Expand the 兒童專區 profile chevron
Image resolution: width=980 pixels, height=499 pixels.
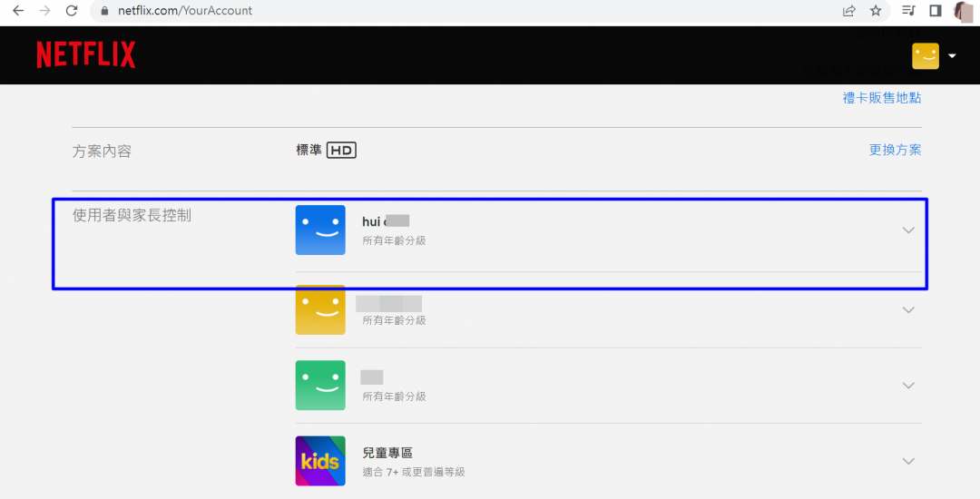(908, 461)
